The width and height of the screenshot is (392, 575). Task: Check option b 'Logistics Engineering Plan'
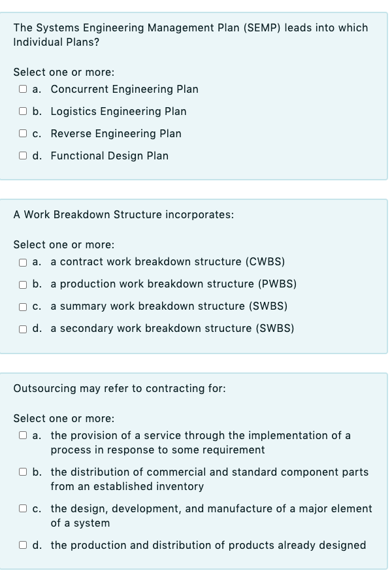22,111
